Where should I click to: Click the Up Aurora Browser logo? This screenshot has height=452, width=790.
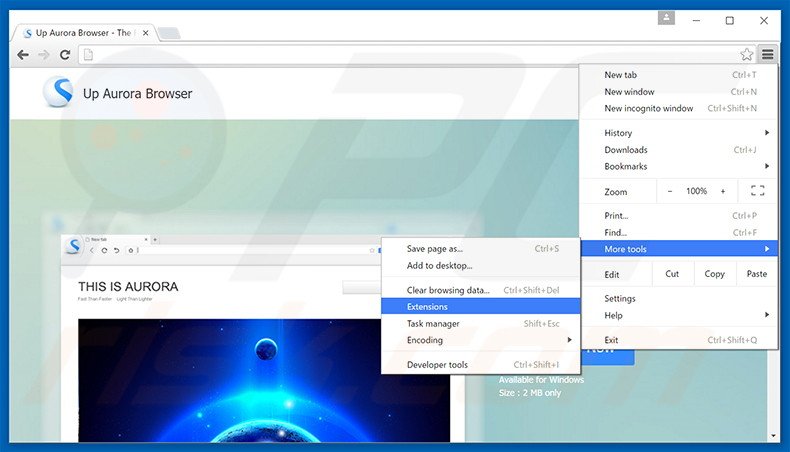coord(58,92)
